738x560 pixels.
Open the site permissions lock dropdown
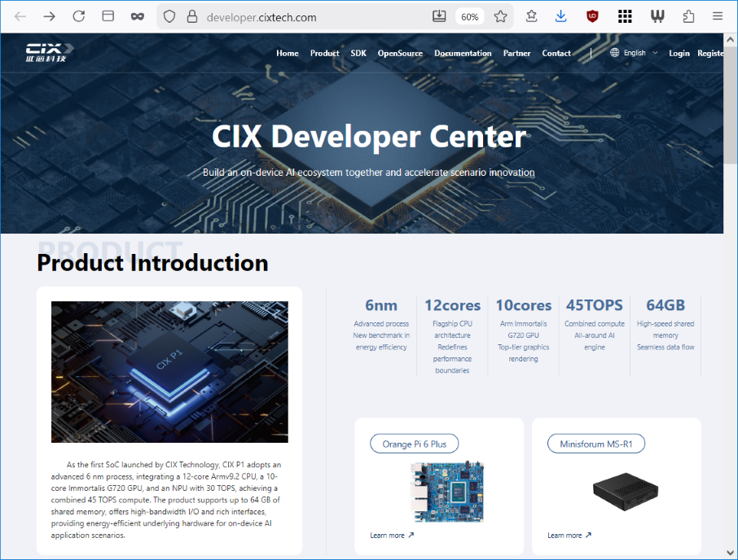(x=191, y=16)
